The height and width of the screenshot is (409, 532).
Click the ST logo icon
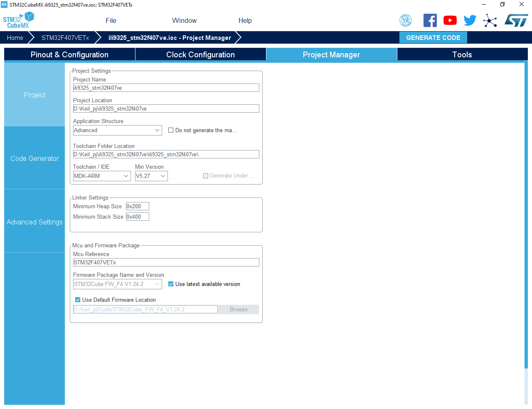point(516,20)
